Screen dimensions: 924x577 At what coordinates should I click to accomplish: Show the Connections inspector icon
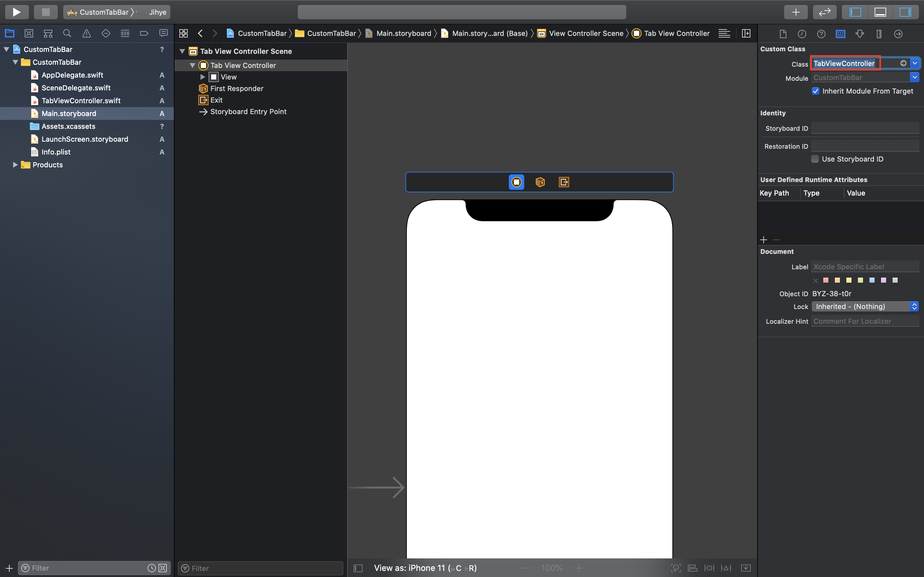898,34
